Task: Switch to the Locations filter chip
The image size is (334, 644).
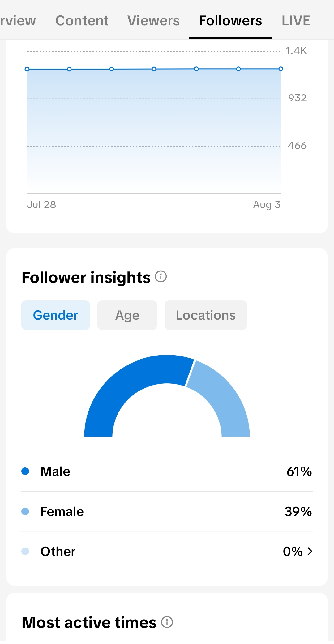Action: tap(206, 315)
